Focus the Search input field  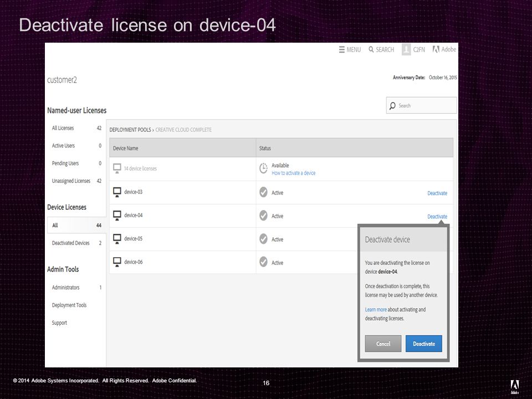point(422,105)
